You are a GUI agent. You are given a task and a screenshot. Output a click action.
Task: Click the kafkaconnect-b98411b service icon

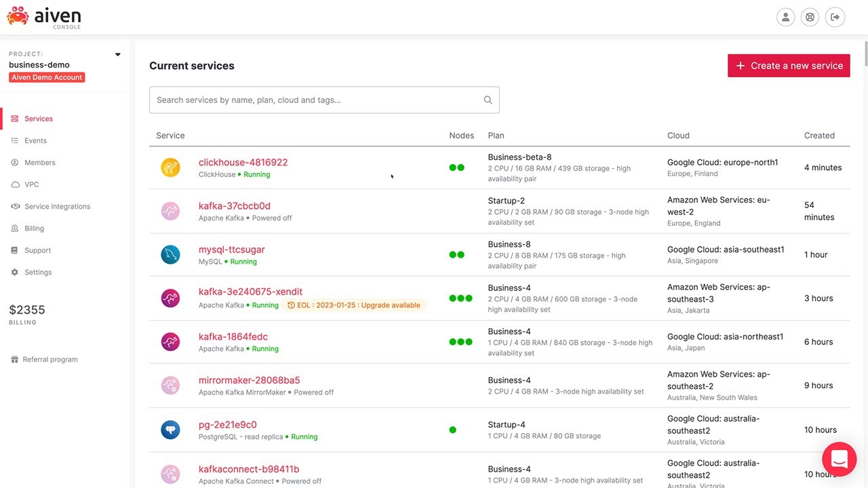tap(170, 474)
